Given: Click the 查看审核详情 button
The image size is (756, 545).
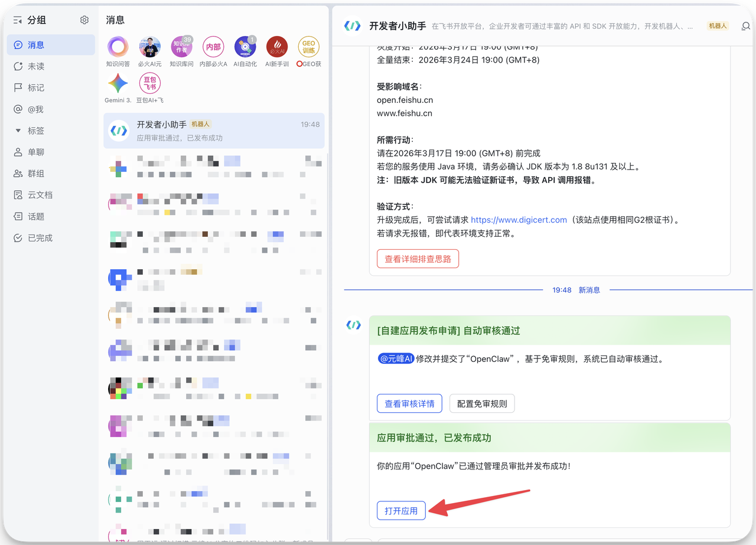Looking at the screenshot, I should point(409,404).
